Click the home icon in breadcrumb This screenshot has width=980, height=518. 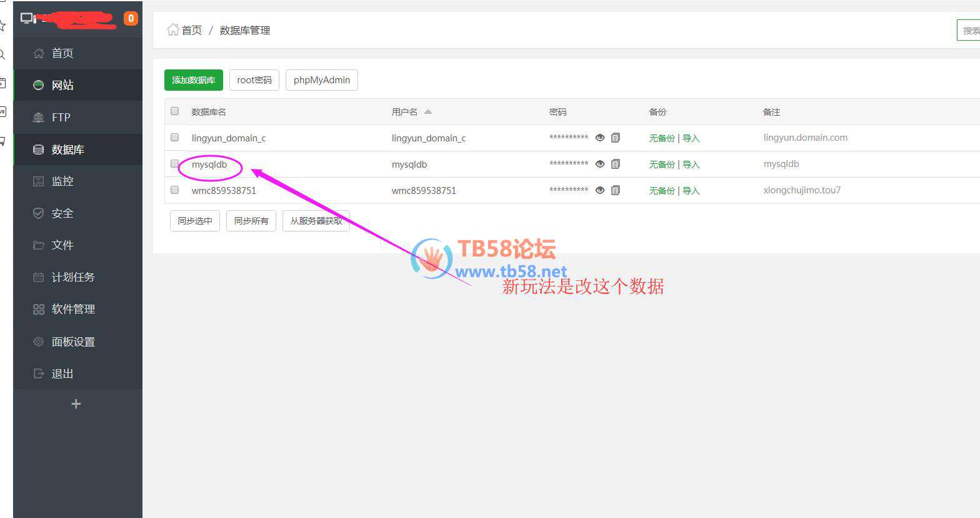[x=172, y=29]
